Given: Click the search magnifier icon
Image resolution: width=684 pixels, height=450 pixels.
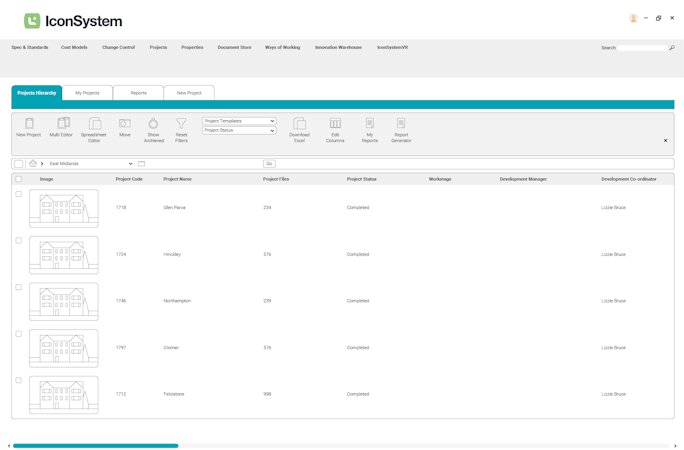Looking at the screenshot, I should [672, 48].
